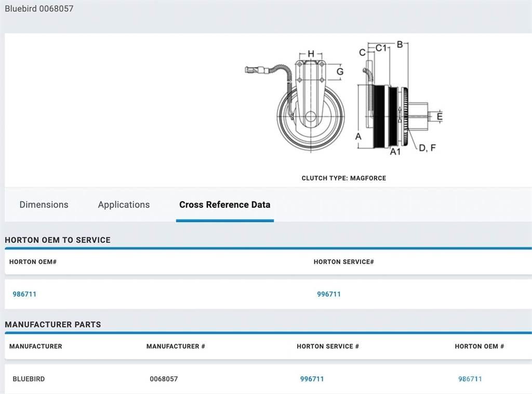
Task: Select the BLUEBIRD manufacturer cell
Action: coord(29,379)
